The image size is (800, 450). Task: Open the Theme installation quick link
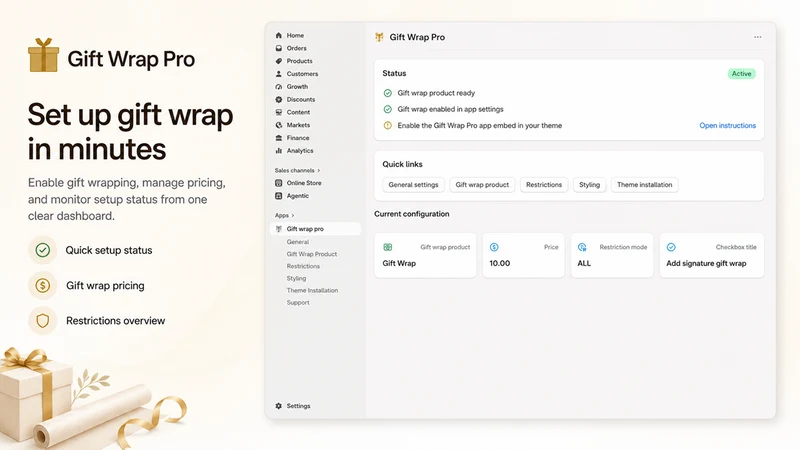[644, 185]
